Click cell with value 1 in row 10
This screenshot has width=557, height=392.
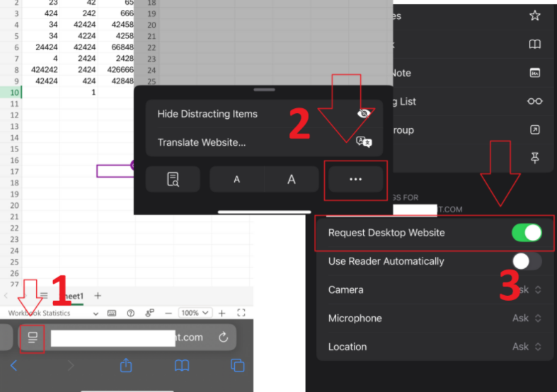[x=79, y=92]
